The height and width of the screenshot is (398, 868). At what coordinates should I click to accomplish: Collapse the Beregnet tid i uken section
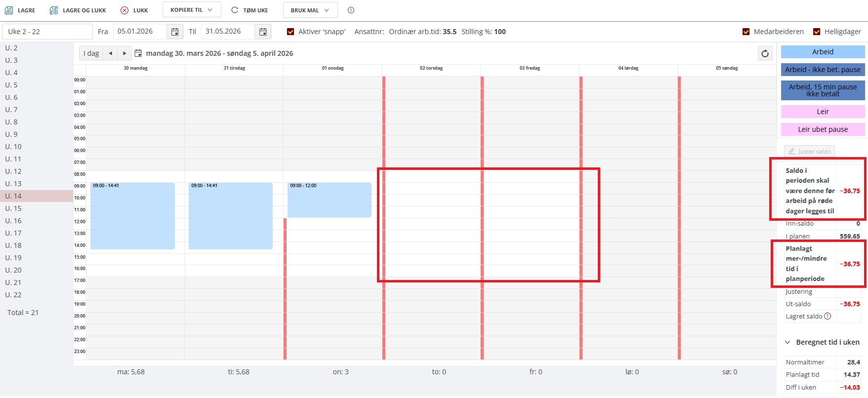tap(787, 342)
